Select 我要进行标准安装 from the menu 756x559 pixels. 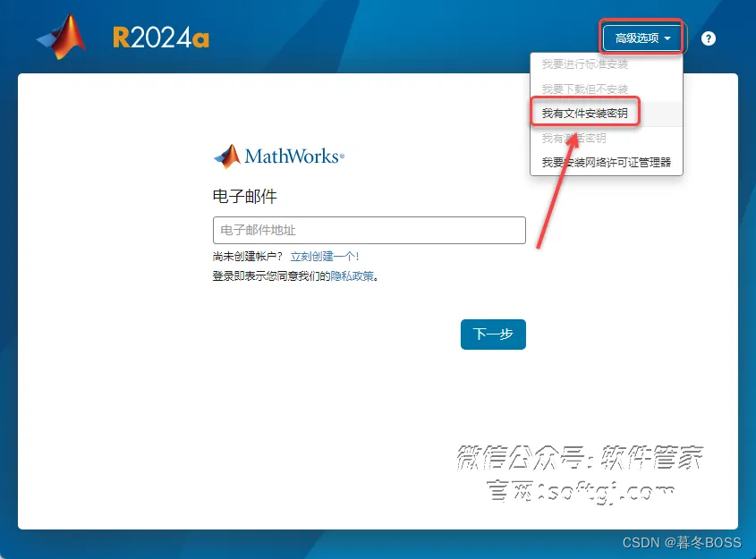click(x=607, y=64)
